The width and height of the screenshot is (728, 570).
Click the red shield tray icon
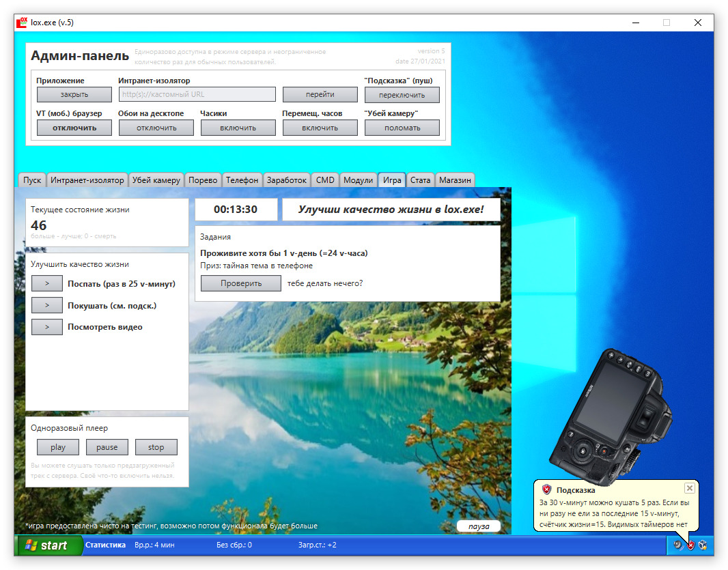(x=691, y=545)
